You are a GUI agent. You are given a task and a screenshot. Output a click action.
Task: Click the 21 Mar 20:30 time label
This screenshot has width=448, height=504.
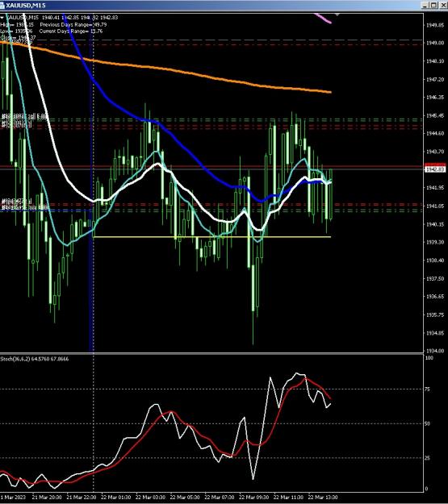click(x=47, y=497)
